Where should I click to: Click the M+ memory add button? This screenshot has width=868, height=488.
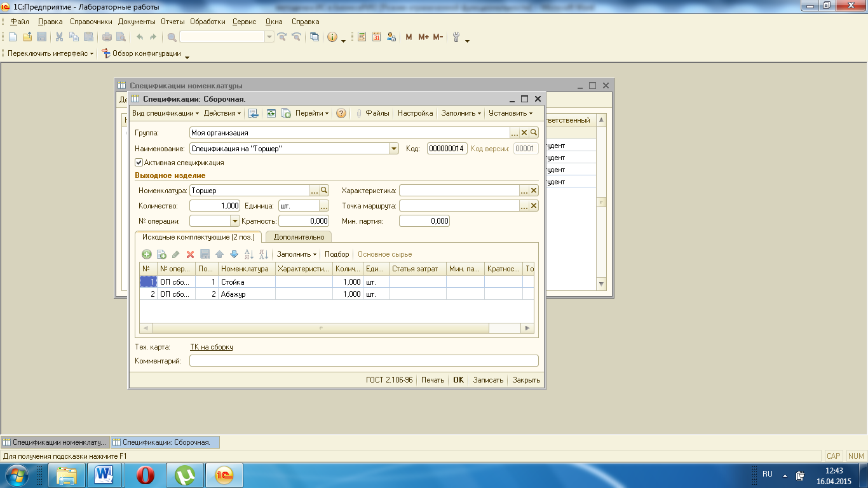click(424, 37)
